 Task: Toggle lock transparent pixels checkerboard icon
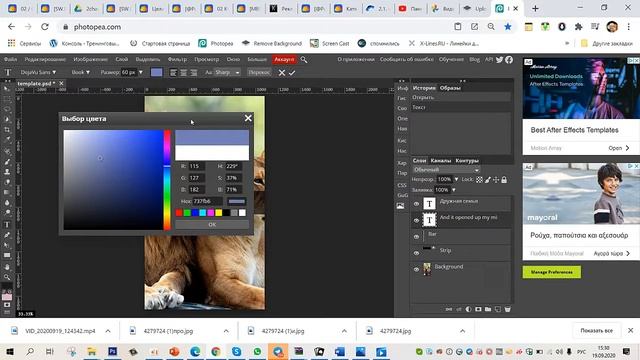(479, 180)
